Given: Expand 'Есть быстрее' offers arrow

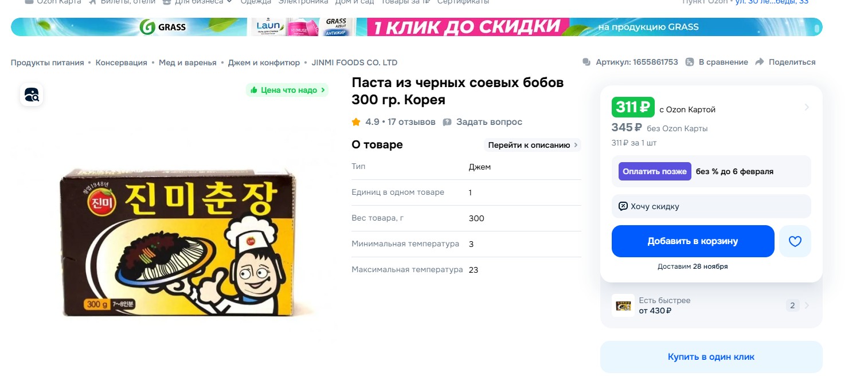Looking at the screenshot, I should (807, 305).
